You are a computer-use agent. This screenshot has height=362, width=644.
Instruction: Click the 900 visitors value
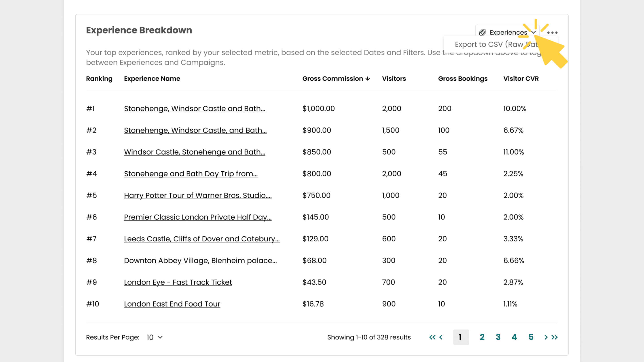(389, 304)
